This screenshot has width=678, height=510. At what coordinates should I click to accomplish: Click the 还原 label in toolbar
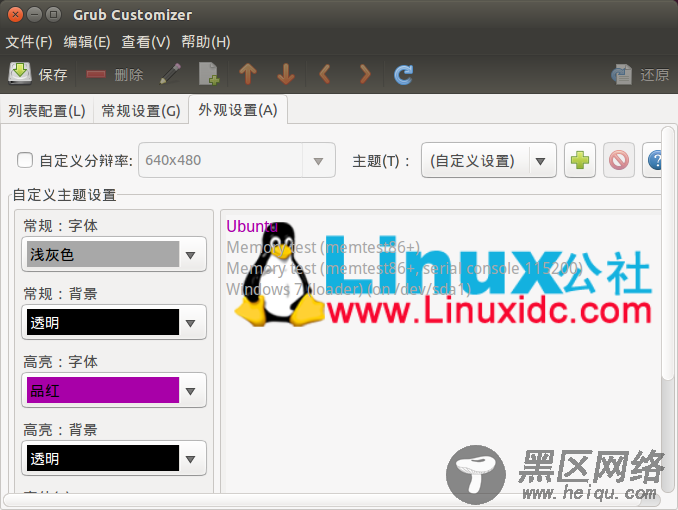click(655, 75)
